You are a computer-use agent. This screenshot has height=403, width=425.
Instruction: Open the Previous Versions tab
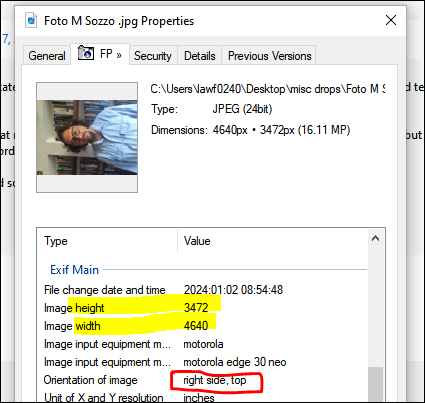pyautogui.click(x=269, y=56)
